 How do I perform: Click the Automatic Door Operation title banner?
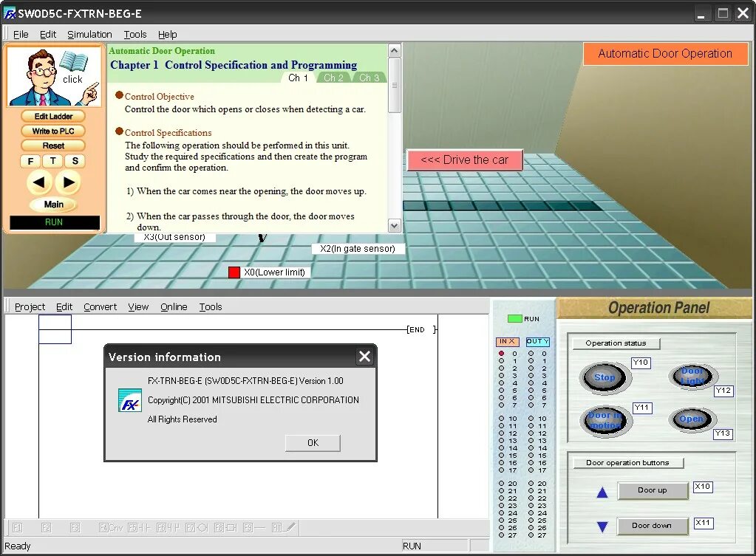tap(665, 53)
